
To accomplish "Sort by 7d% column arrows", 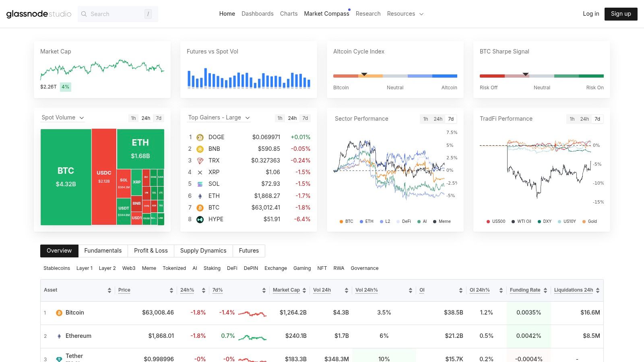I will 264,290.
